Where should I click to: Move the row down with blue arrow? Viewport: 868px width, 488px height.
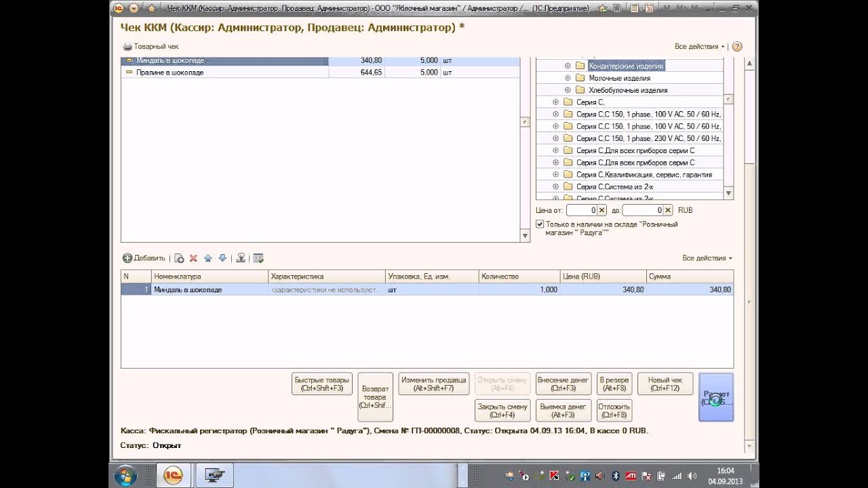tap(222, 258)
